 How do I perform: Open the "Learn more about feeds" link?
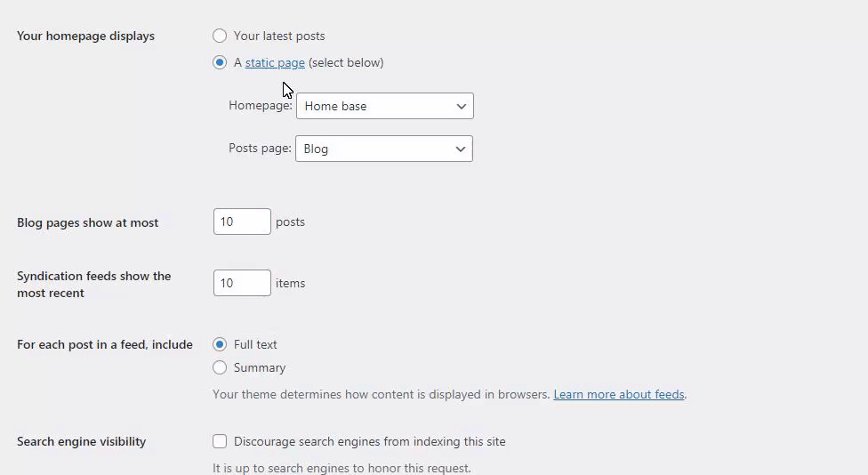click(619, 394)
